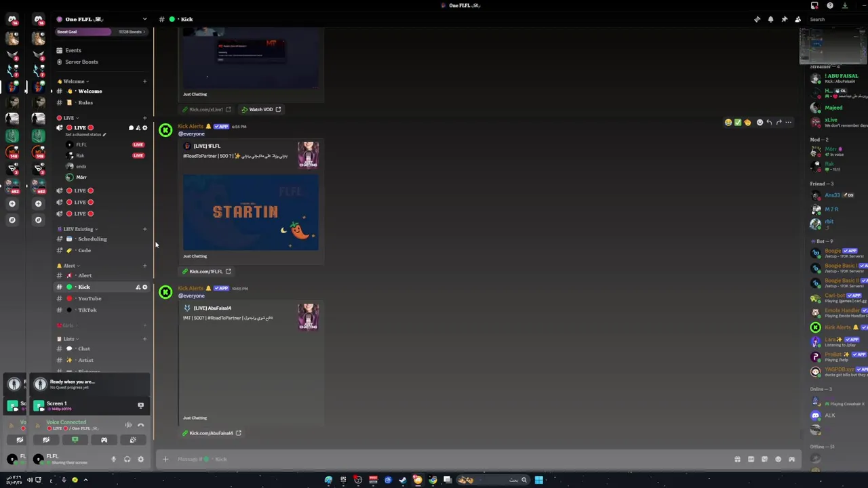Show hidden icons chevron in the system tray

pos(85,480)
